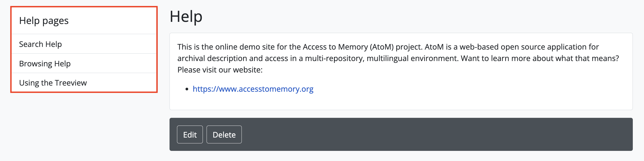Viewport: 644px width, 161px height.
Task: Click the Edit button
Action: point(190,135)
